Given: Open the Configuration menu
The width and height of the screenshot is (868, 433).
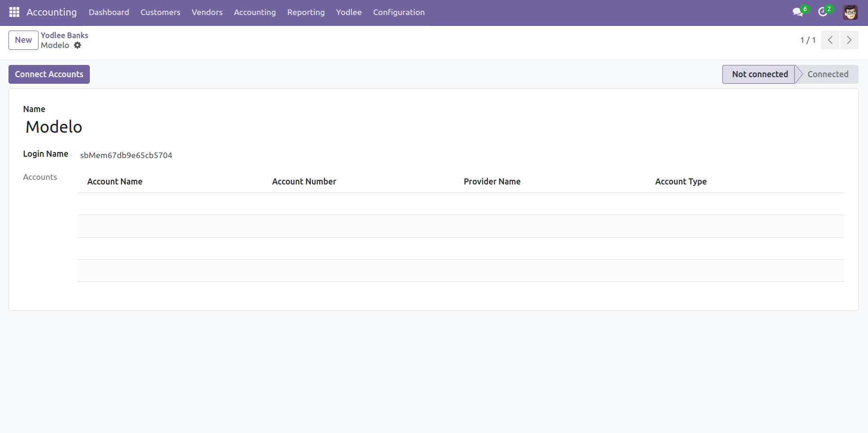Looking at the screenshot, I should [399, 12].
